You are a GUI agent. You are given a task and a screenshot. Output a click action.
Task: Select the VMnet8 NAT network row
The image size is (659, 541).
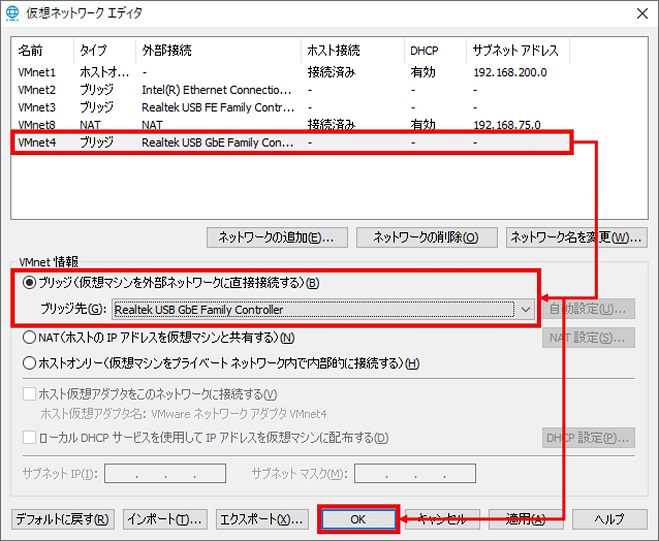point(37,125)
